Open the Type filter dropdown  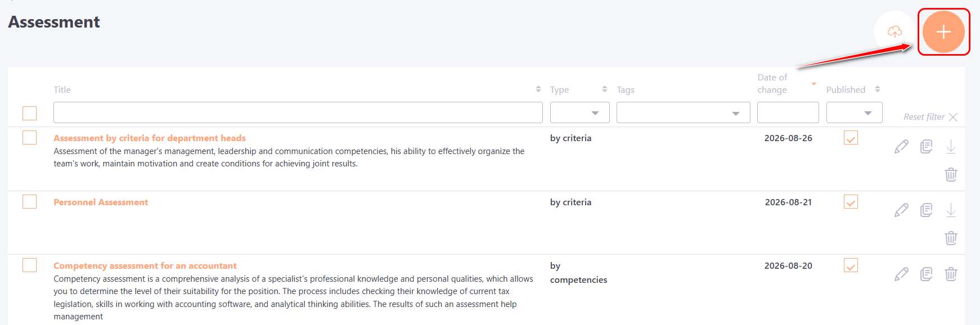point(579,112)
